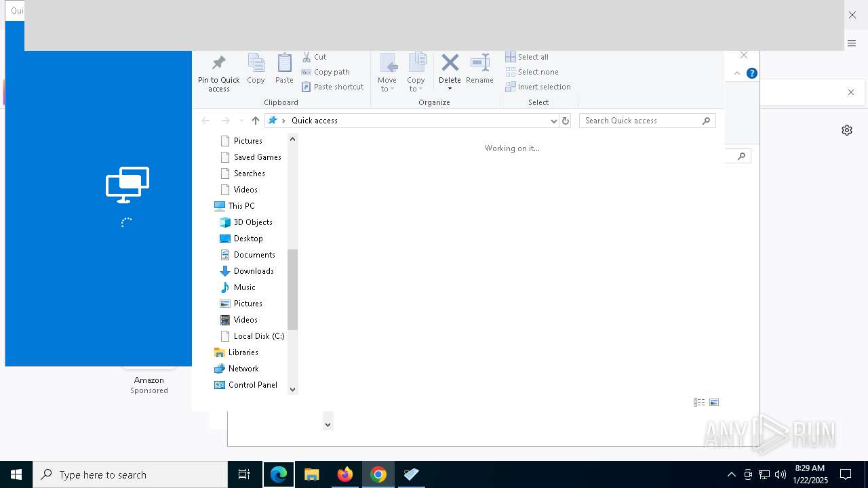Select Saved Games in navigation pane

tap(250, 157)
